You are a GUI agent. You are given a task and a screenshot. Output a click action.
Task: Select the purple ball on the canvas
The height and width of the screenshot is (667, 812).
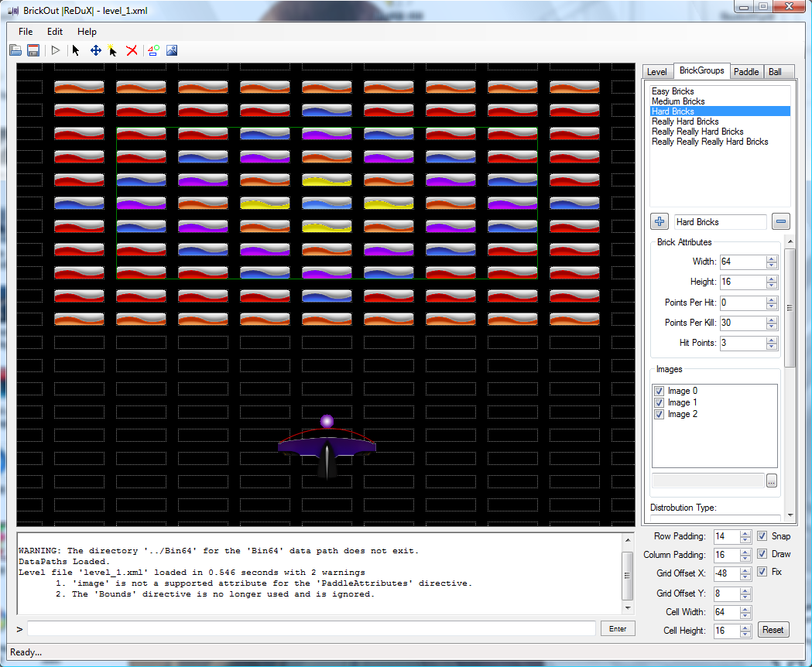click(327, 421)
